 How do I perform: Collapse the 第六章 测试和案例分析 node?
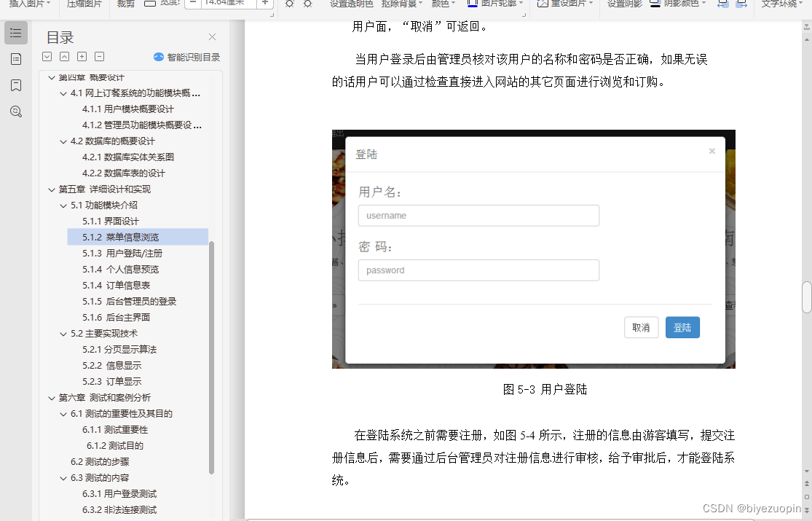51,398
